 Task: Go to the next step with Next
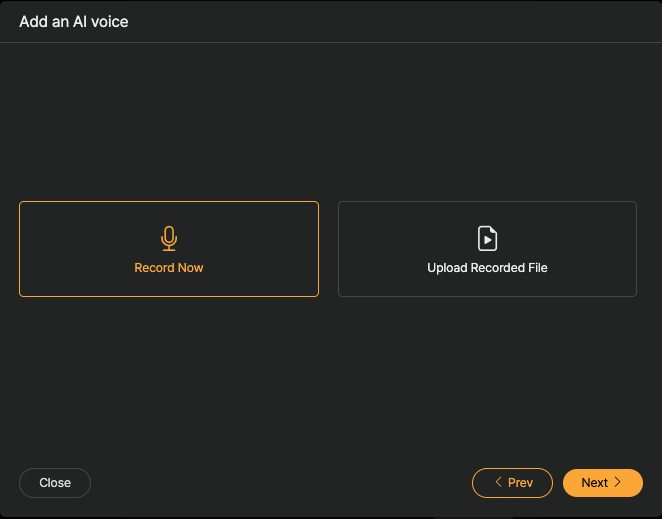click(603, 483)
